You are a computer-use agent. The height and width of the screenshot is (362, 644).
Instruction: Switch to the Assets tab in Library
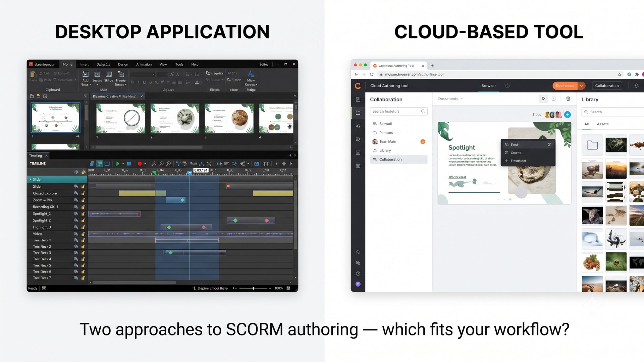(x=603, y=124)
